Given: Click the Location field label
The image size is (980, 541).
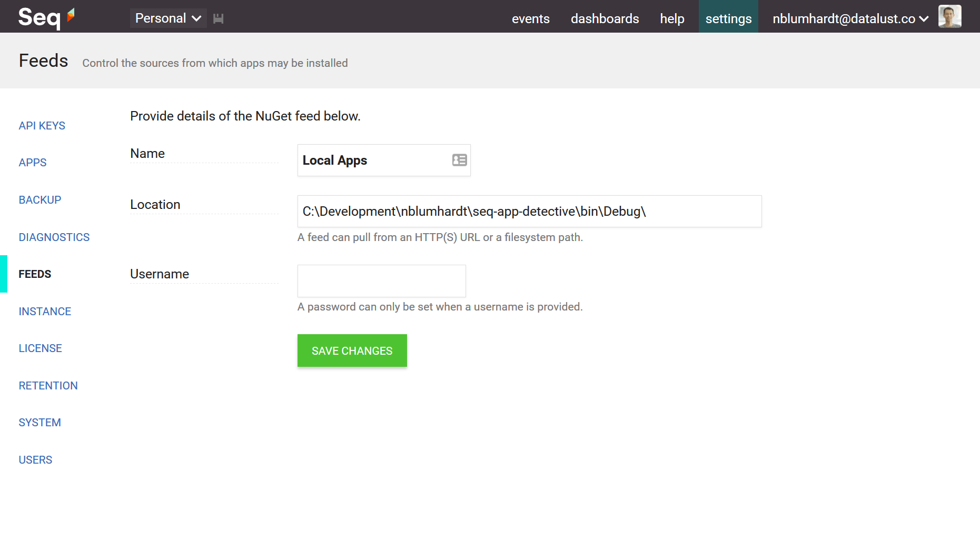Looking at the screenshot, I should coord(155,205).
